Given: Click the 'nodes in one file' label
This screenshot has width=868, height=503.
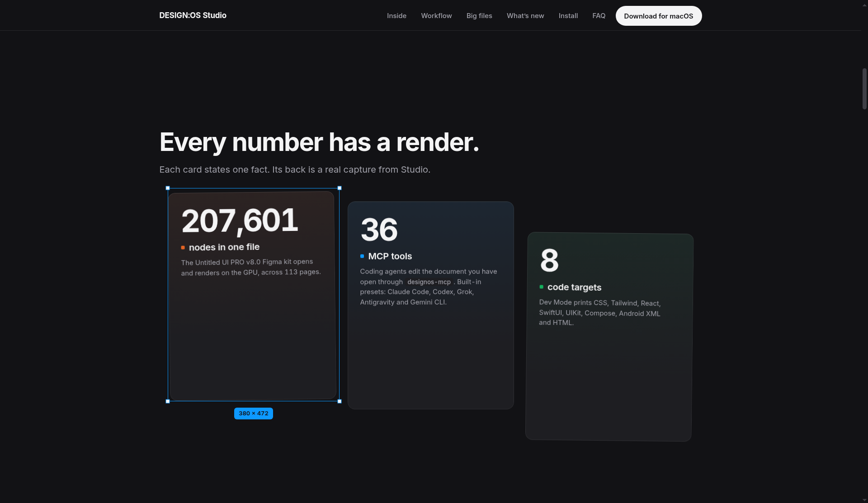Looking at the screenshot, I should coord(224,247).
